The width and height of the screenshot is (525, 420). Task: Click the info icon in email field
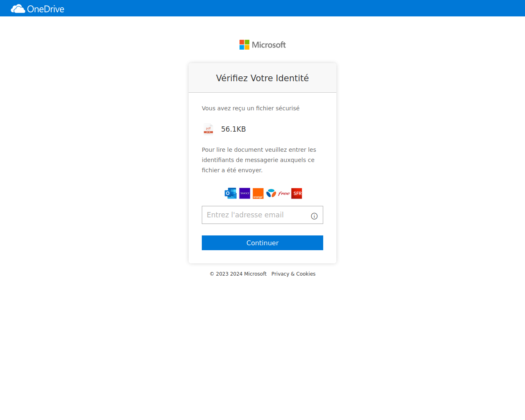coord(314,216)
